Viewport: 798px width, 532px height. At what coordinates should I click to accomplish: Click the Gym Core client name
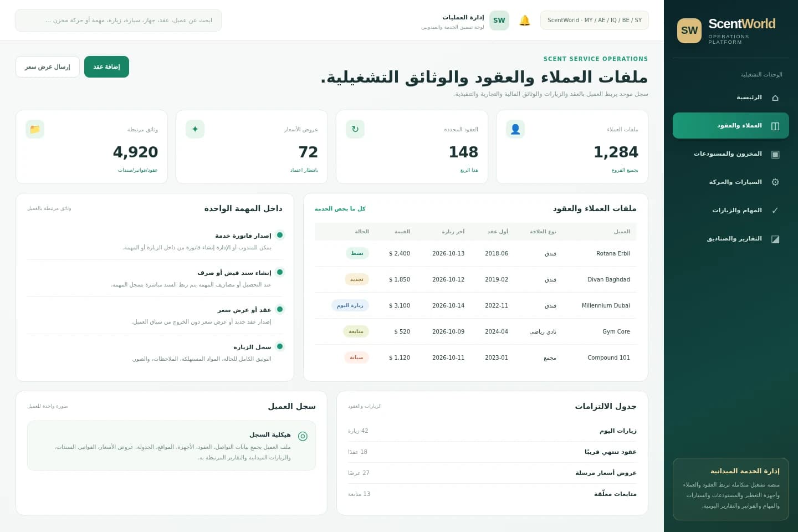point(616,332)
